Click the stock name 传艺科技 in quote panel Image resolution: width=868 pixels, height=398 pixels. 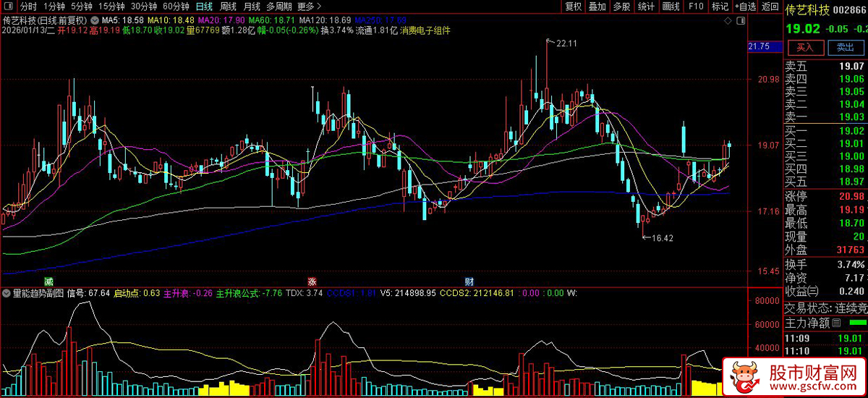click(x=808, y=10)
